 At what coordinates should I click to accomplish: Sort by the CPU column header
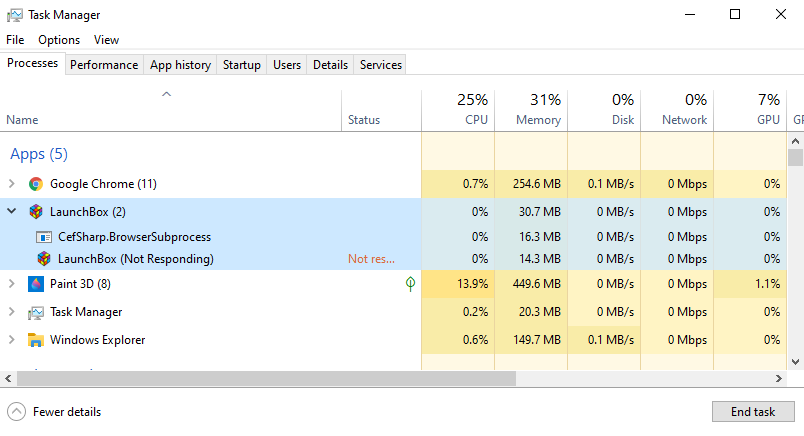(x=458, y=110)
